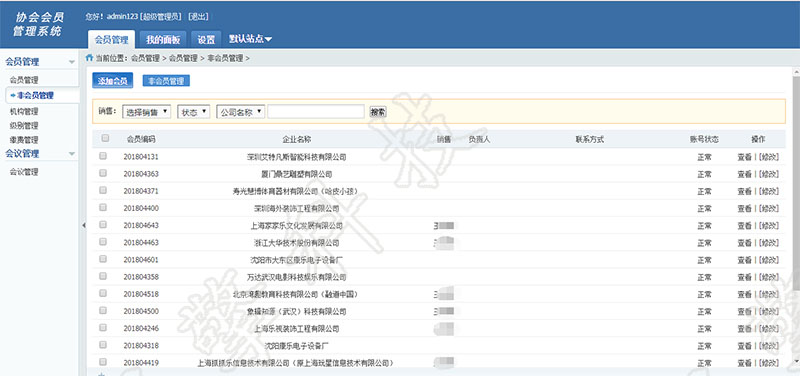
Task: Check the box for member 201804363
Action: (103, 173)
